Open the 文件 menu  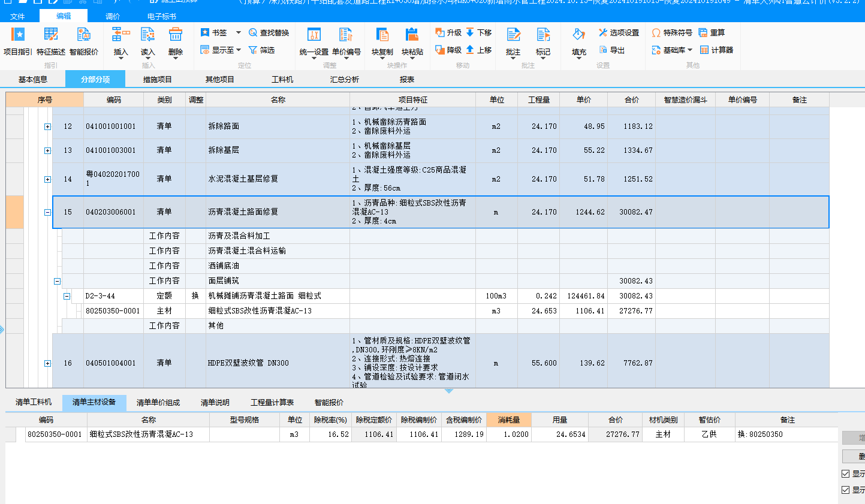(x=17, y=16)
